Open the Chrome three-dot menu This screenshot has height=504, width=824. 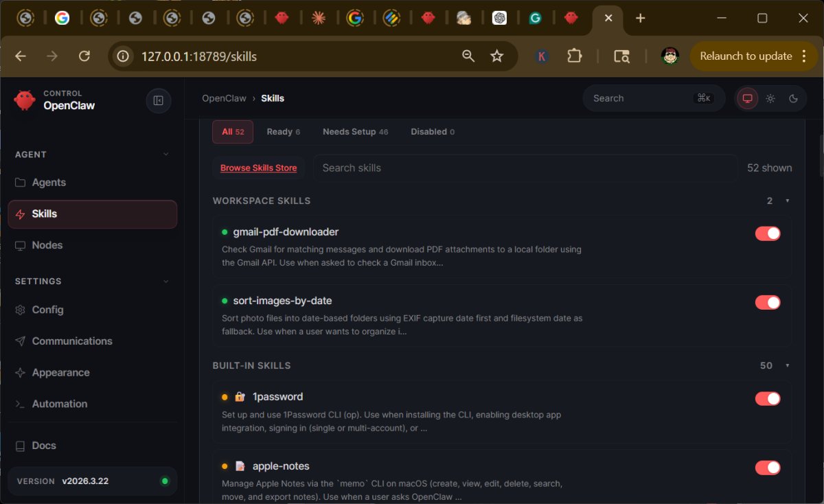(804, 56)
